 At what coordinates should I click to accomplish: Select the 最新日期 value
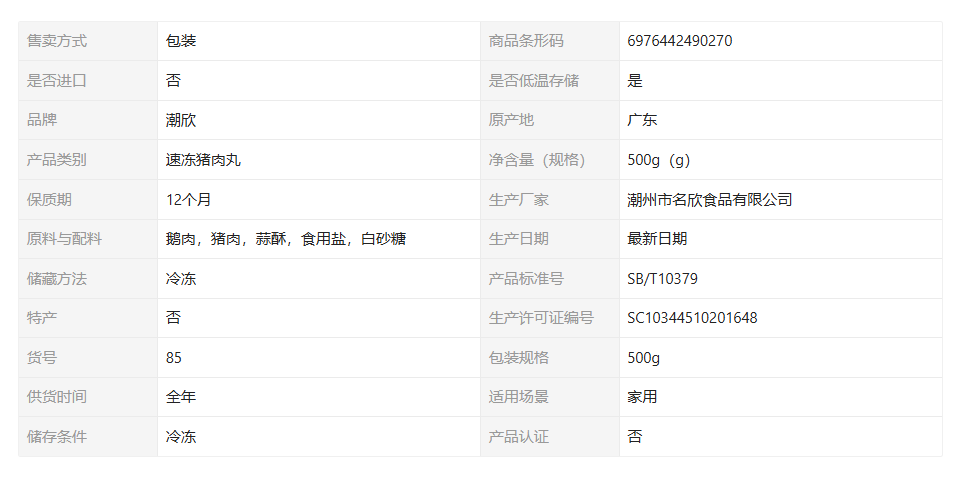tap(657, 239)
